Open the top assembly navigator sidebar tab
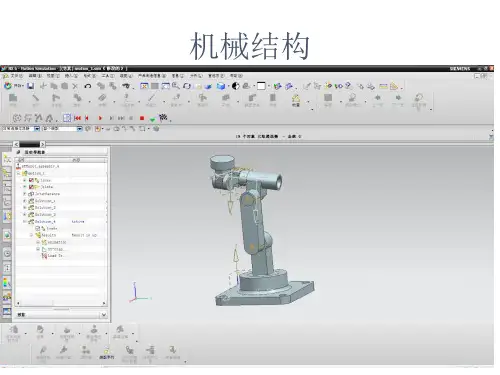The height and width of the screenshot is (375, 500). [7, 158]
